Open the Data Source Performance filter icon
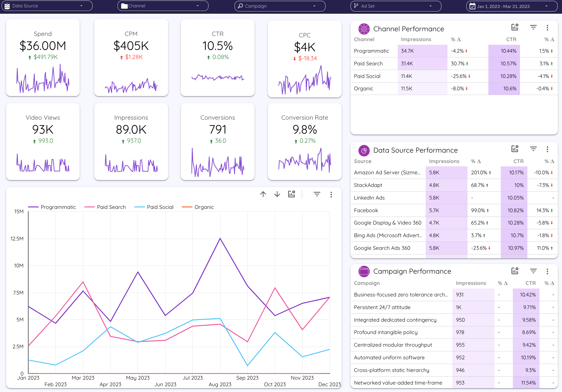 pyautogui.click(x=533, y=149)
